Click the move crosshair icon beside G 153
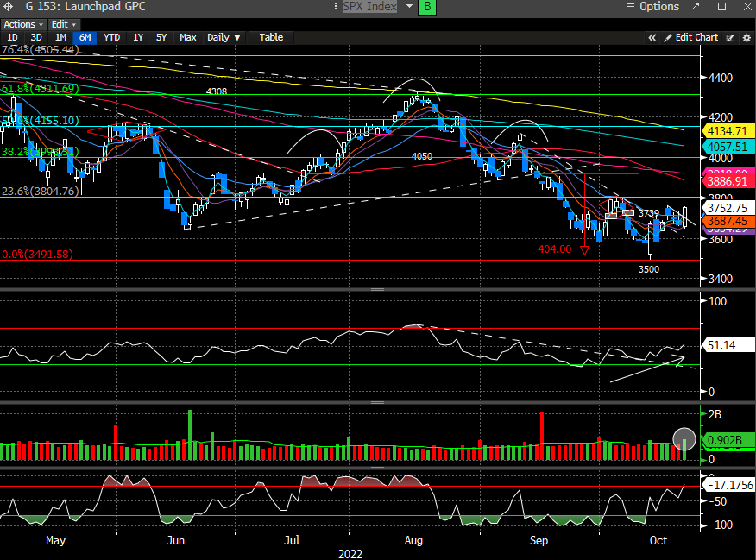This screenshot has height=560, width=756. (8, 6)
